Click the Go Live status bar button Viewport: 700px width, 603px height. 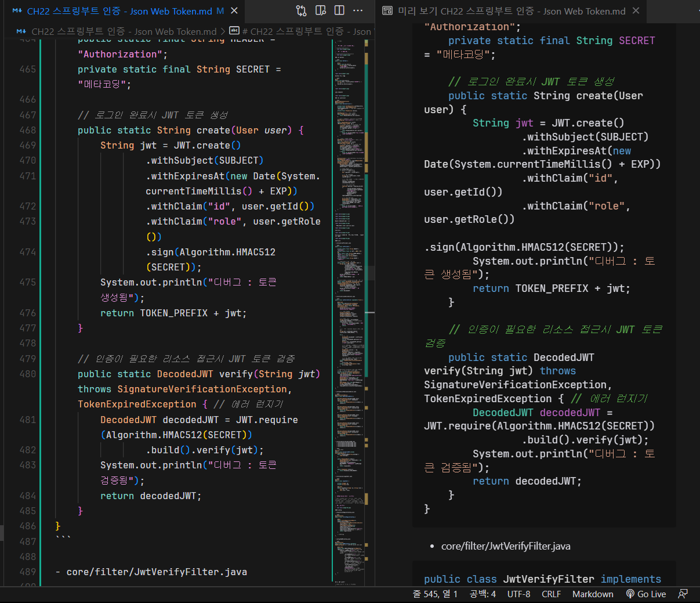click(645, 594)
